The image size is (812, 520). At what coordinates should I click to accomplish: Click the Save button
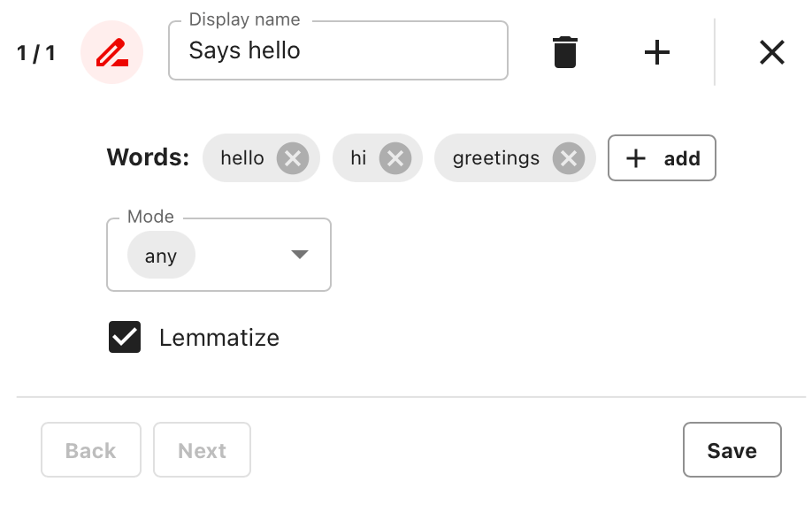pos(732,449)
